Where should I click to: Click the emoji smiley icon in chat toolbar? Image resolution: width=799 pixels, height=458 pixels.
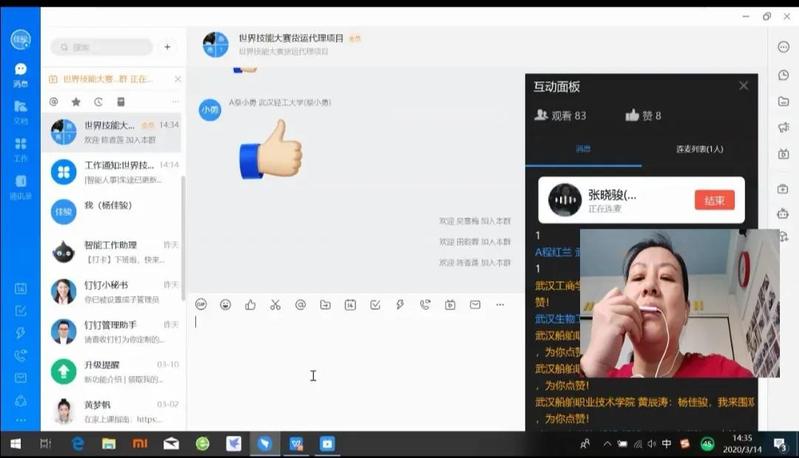pos(226,304)
